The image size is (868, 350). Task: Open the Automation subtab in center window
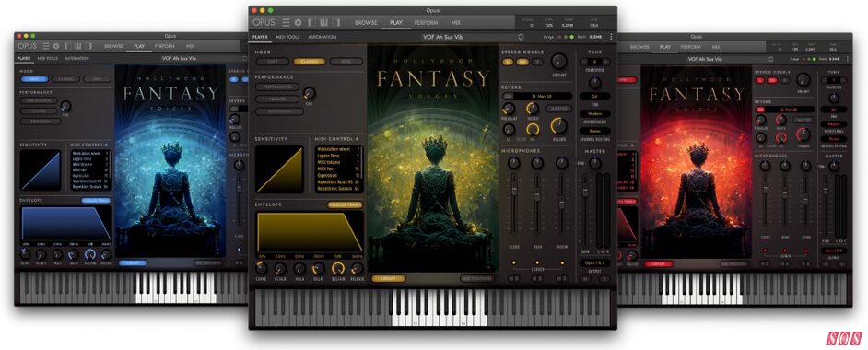click(323, 37)
